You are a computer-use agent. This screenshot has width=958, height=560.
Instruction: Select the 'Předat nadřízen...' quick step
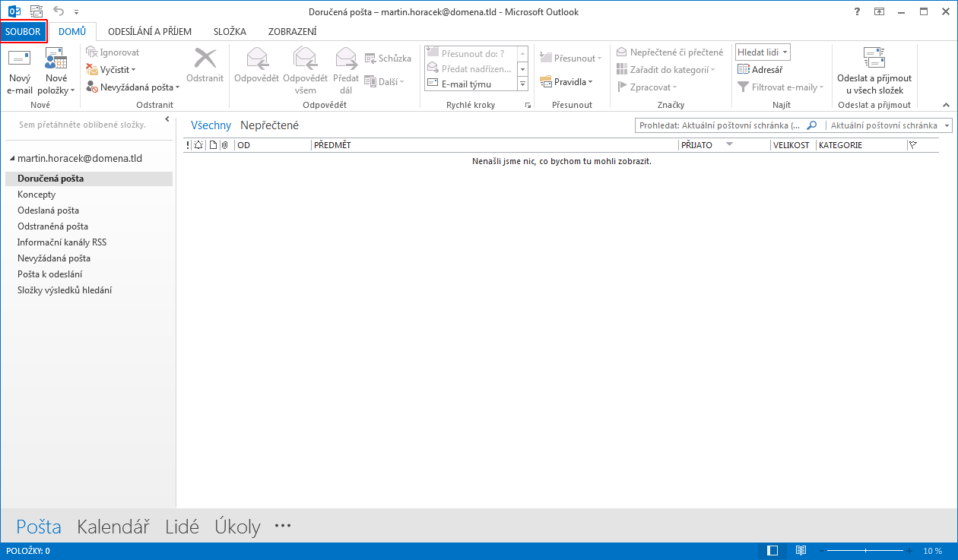[471, 68]
